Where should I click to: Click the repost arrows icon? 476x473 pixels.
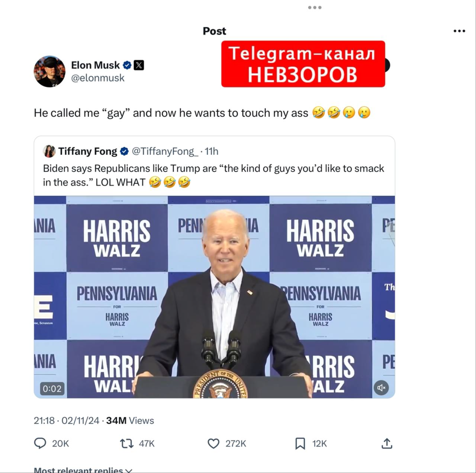pos(127,443)
